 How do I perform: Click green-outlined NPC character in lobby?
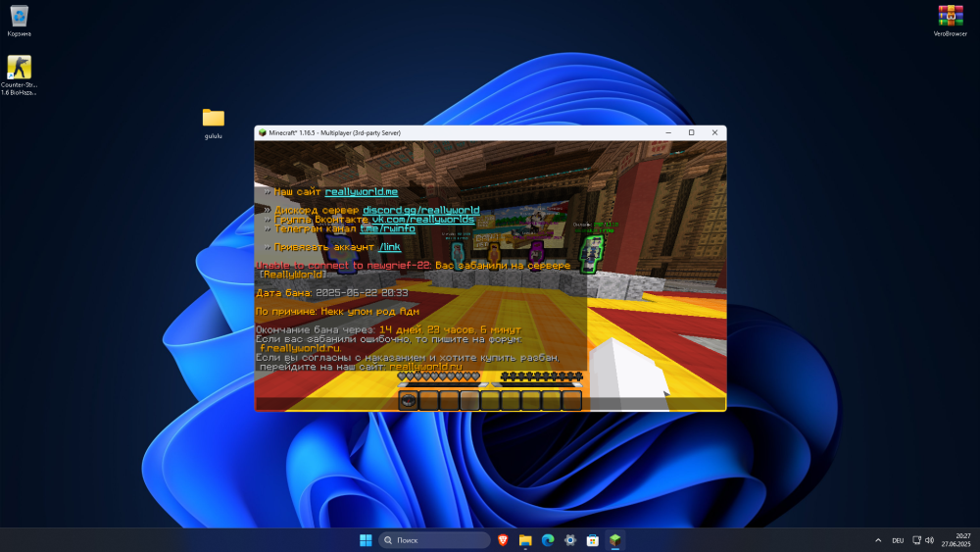[591, 253]
